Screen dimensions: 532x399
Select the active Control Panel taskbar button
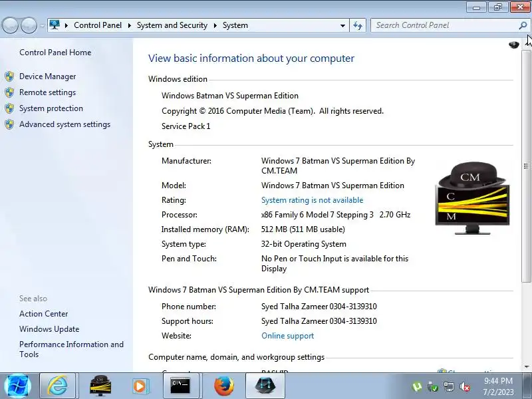coord(265,386)
